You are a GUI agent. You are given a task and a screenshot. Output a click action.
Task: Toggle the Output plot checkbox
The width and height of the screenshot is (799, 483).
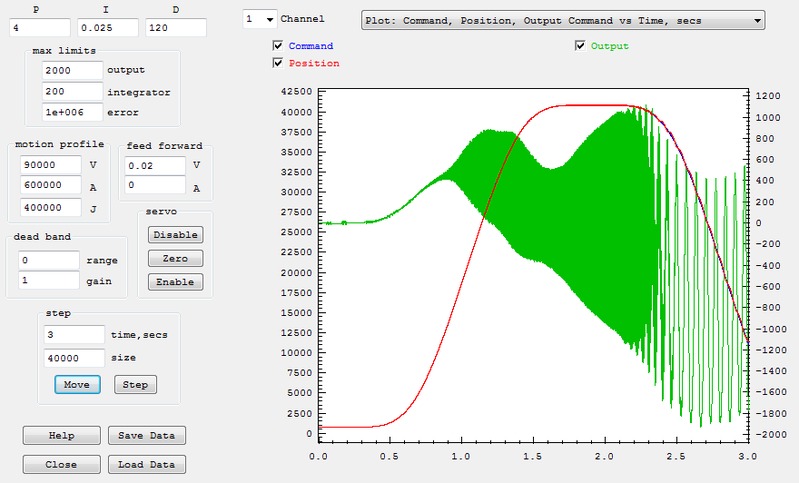(580, 46)
